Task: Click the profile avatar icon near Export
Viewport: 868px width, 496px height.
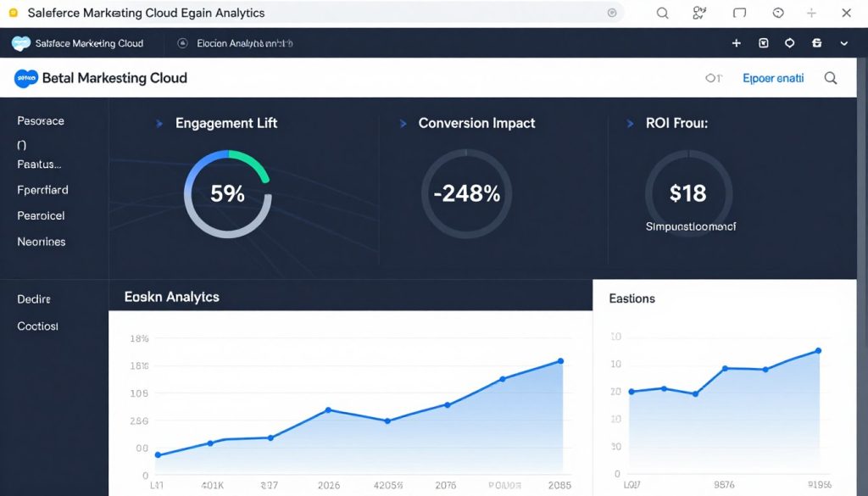Action: point(713,77)
